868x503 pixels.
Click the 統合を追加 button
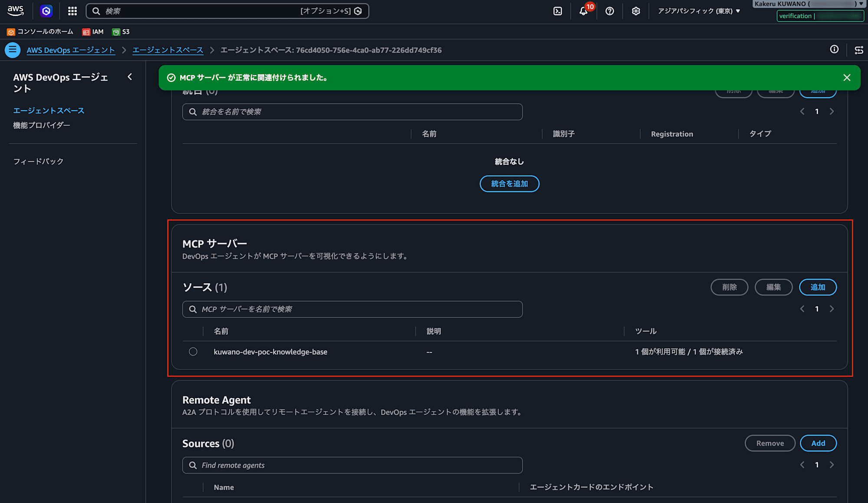510,184
